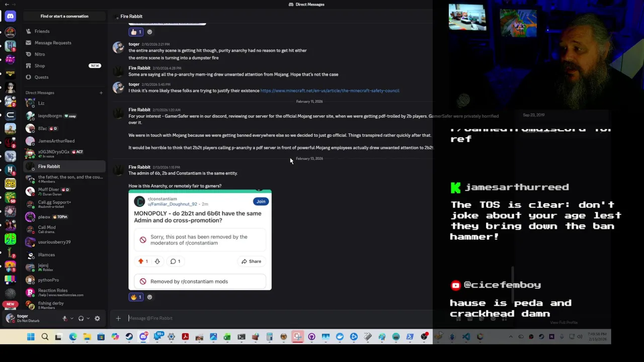
Task: Toggle headphones deafen in user panel
Action: pyautogui.click(x=81, y=318)
